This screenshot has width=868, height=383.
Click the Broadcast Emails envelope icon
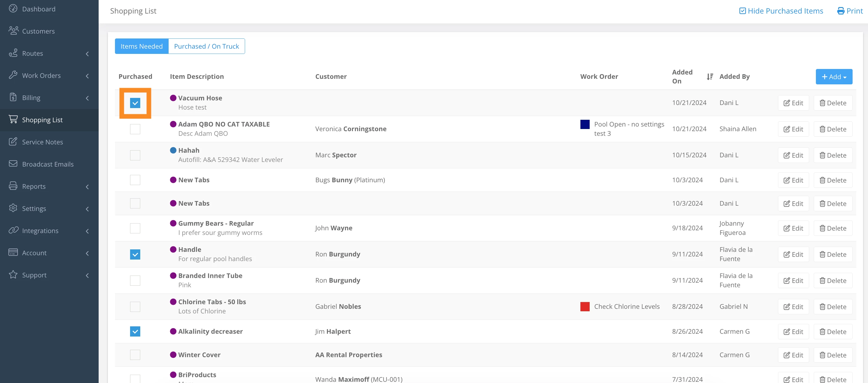(x=13, y=164)
